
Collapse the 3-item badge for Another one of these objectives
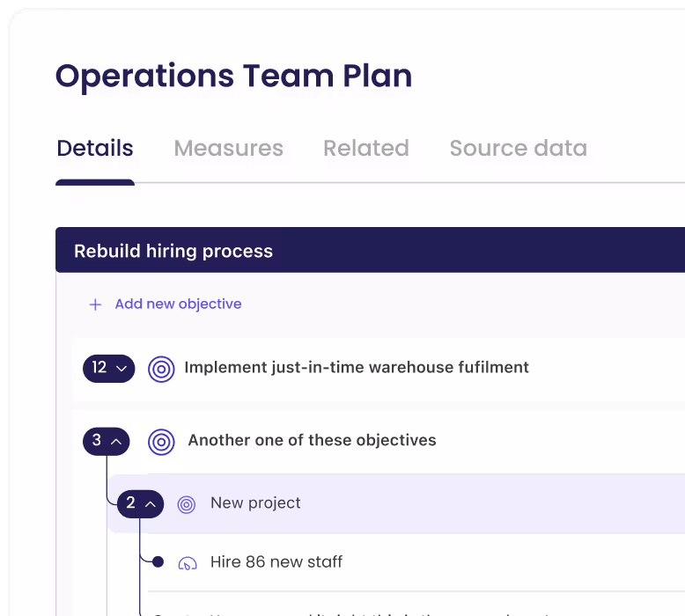[107, 442]
